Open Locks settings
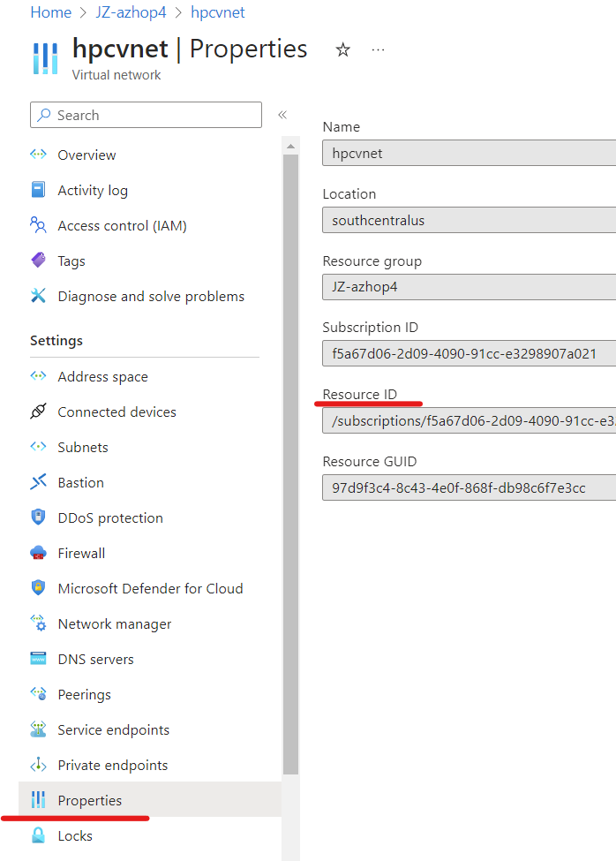 click(150, 835)
